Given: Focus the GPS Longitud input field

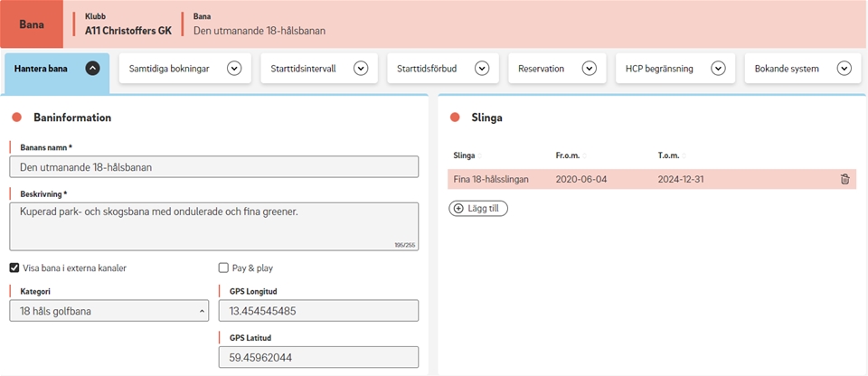Looking at the screenshot, I should click(x=318, y=311).
